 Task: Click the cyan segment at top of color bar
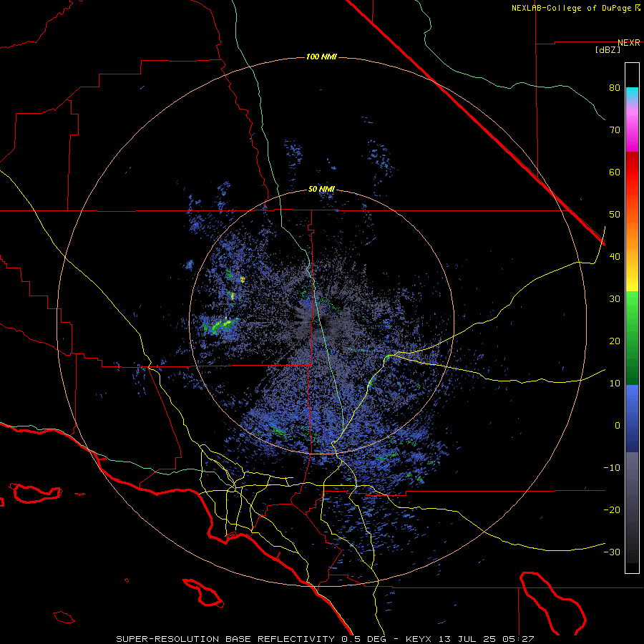coord(632,94)
